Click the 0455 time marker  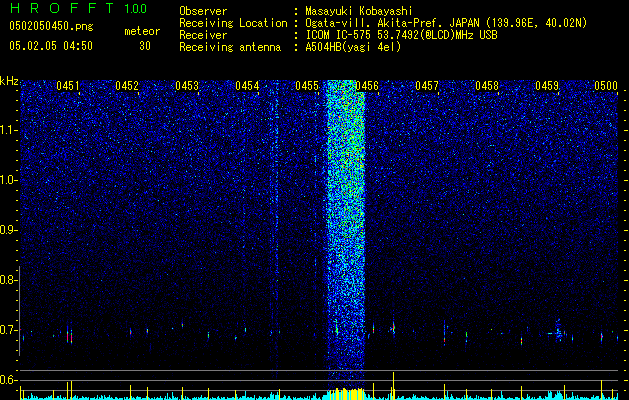pyautogui.click(x=307, y=86)
